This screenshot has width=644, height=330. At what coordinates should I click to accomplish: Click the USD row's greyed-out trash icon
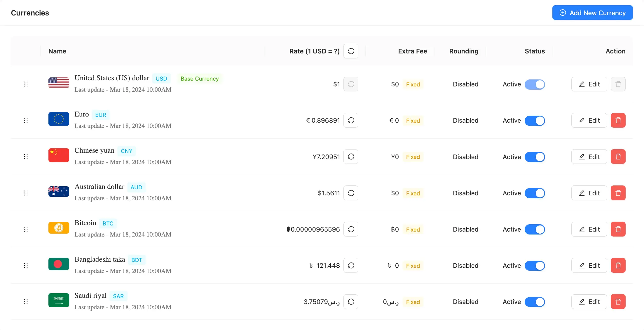tap(618, 84)
